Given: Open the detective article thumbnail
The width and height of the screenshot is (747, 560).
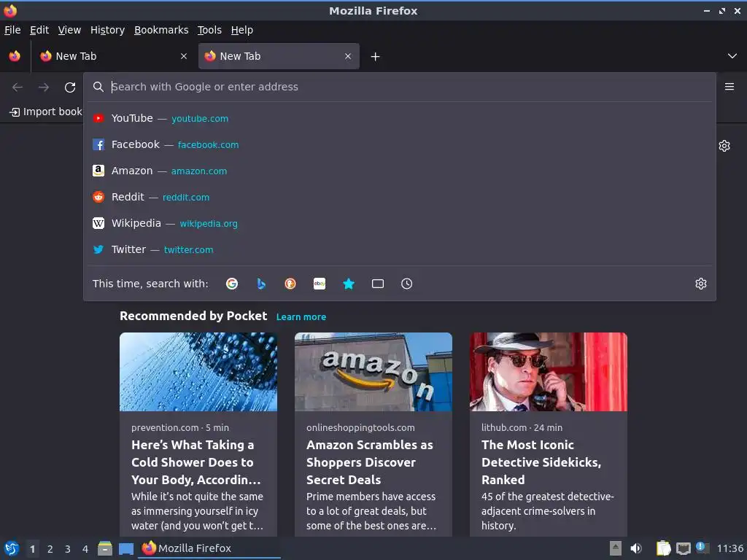Looking at the screenshot, I should pyautogui.click(x=549, y=372).
